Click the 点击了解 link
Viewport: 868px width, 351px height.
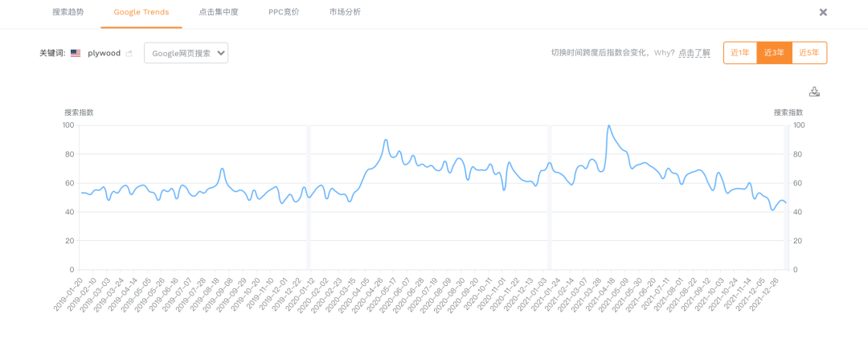point(694,53)
